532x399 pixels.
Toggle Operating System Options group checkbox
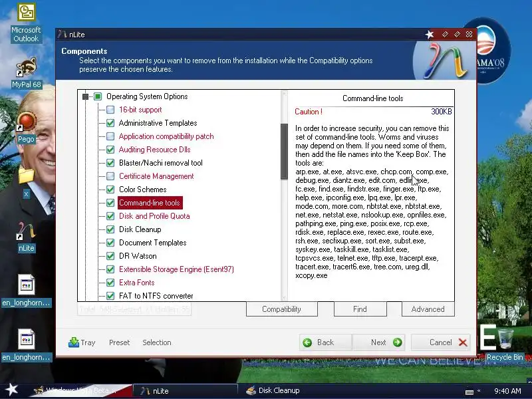coord(98,96)
